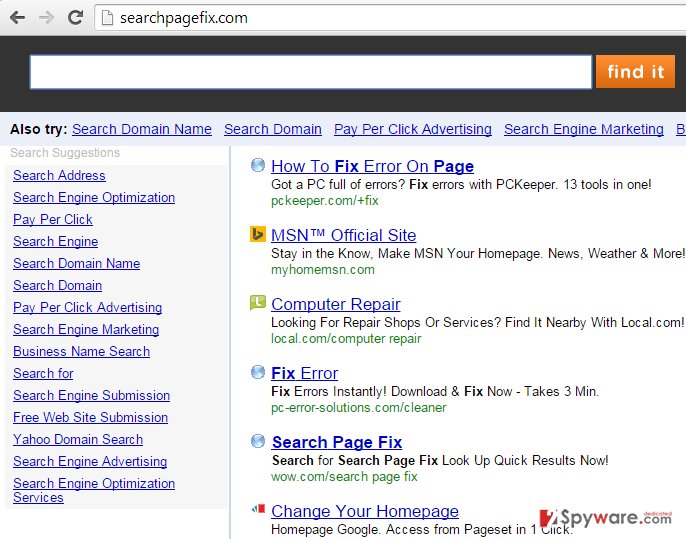The height and width of the screenshot is (539, 686).
Task: Click the orange find it button
Action: [635, 71]
